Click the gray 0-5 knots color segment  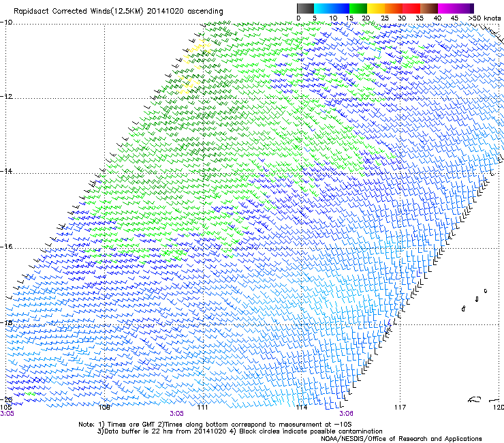(305, 8)
